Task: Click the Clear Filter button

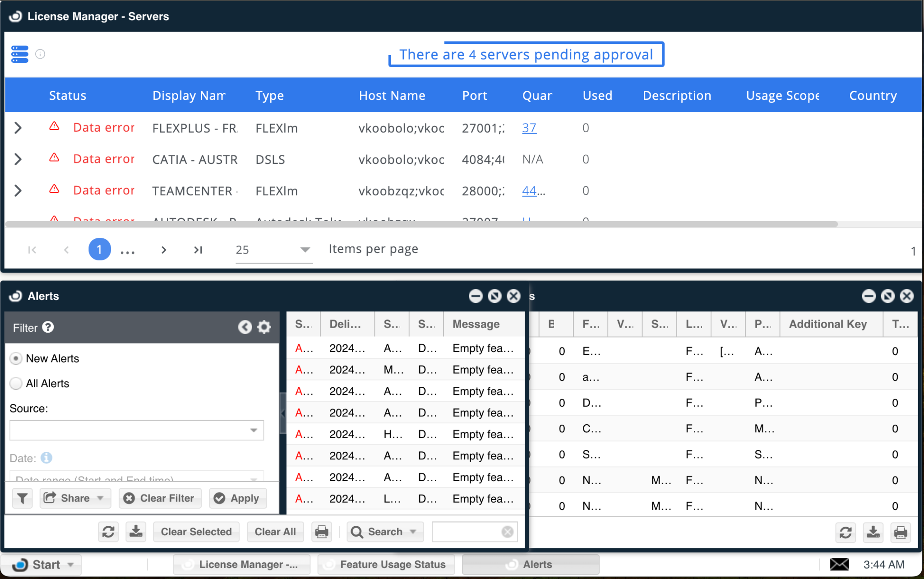Action: tap(160, 498)
